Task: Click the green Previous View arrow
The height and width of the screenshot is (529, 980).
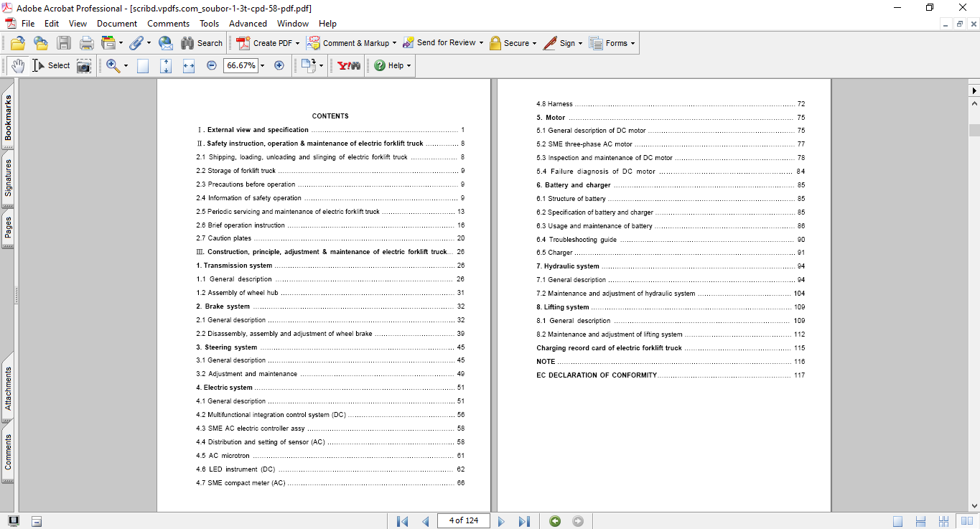Action: point(555,521)
